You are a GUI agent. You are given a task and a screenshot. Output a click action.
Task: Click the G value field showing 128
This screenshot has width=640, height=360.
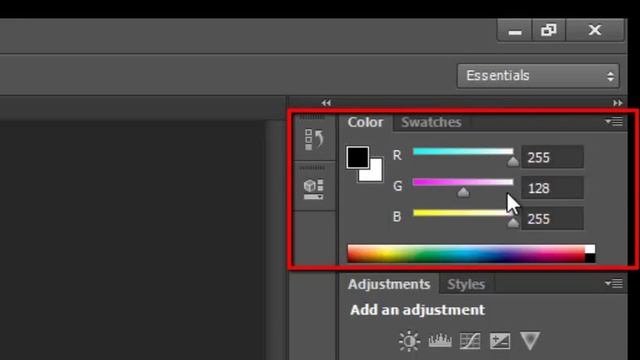(552, 188)
